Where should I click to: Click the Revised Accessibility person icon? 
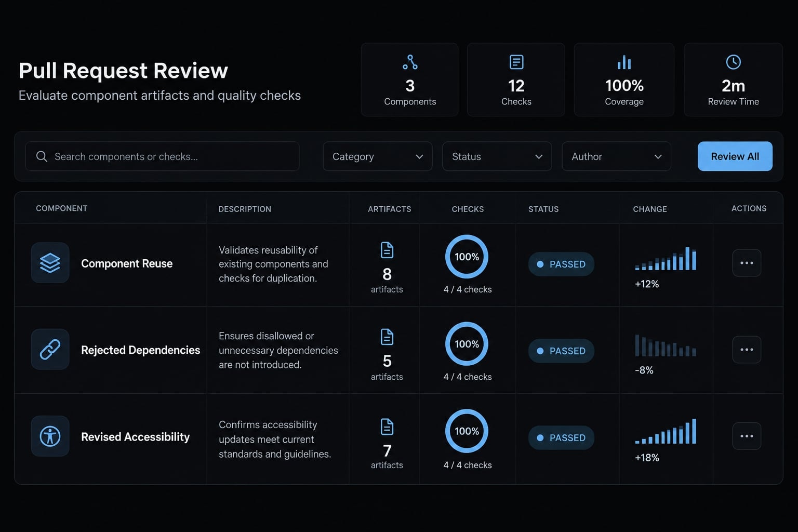50,436
